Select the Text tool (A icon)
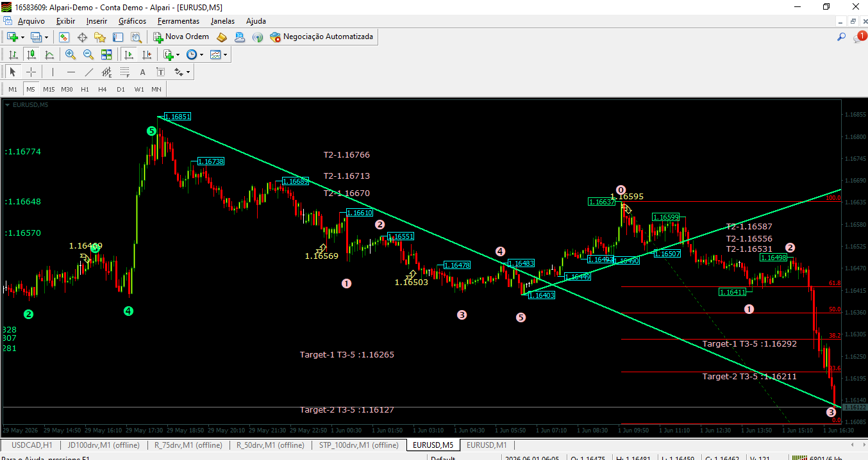Image resolution: width=868 pixels, height=460 pixels. coord(142,72)
